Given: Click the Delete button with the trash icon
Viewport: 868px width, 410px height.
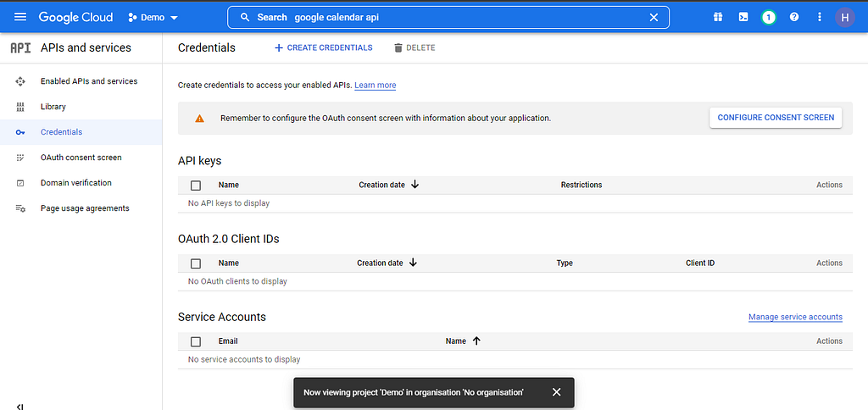Looking at the screenshot, I should click(414, 47).
